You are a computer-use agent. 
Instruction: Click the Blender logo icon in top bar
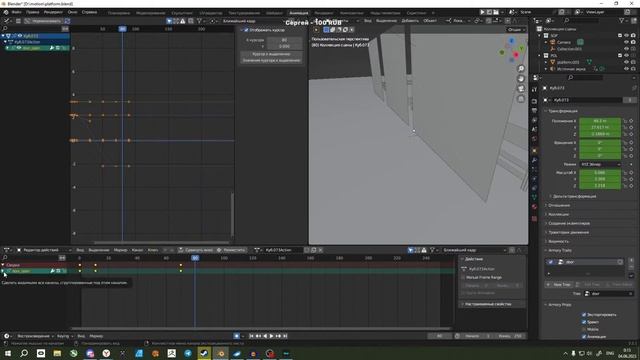click(6, 12)
